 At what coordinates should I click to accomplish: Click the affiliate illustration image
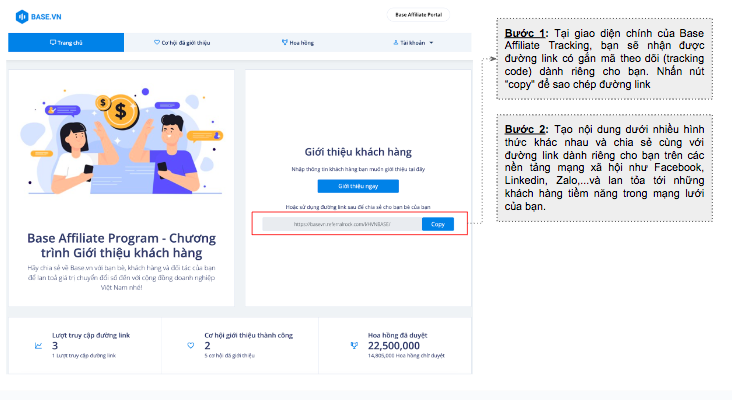click(122, 141)
